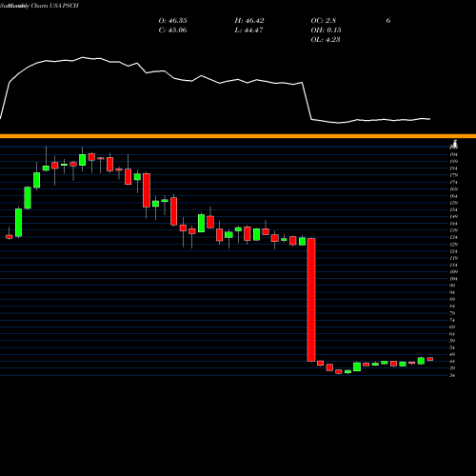Click the Charts USA PSCH title
Screen dimensions: 476x476
[x=55, y=6]
